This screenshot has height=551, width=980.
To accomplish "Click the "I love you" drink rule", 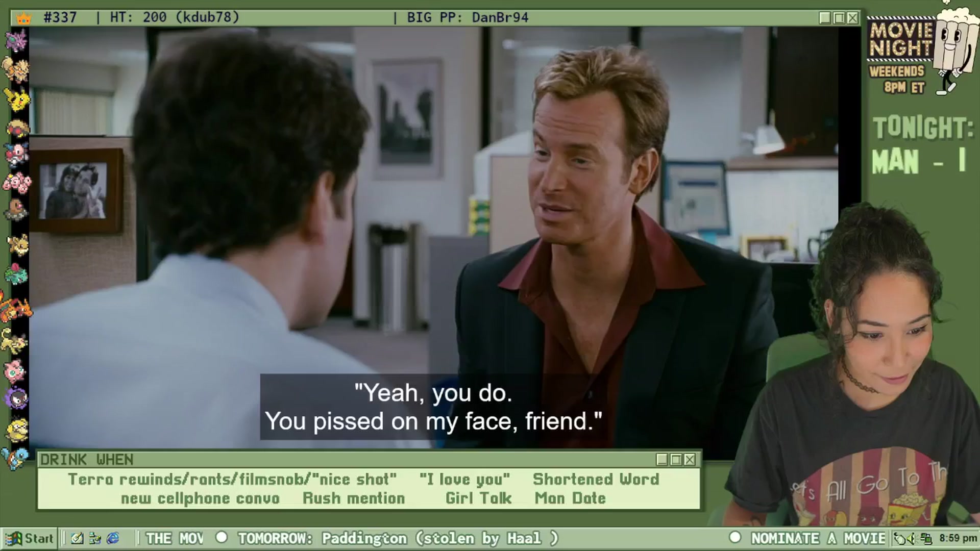I will click(x=464, y=480).
